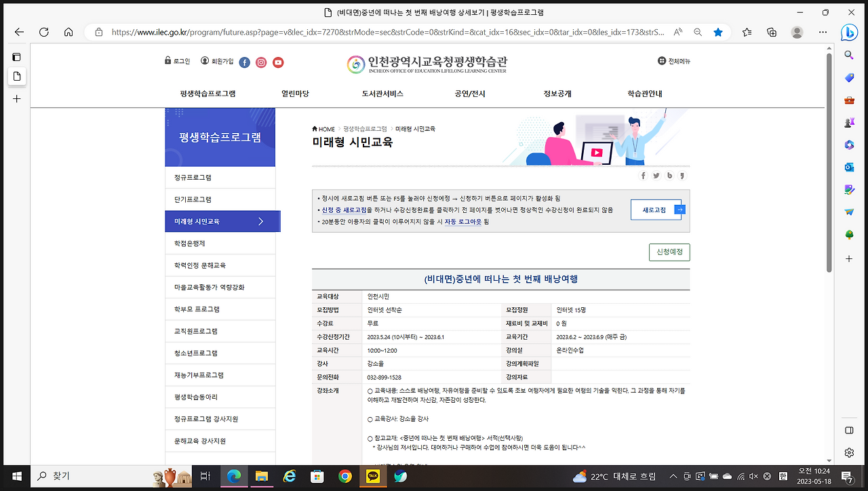Viewport: 868px width, 491px height.
Task: Click the 신청예정 button
Action: pos(669,252)
